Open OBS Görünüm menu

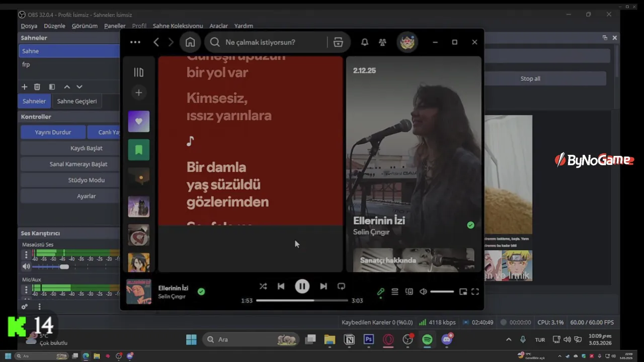click(85, 26)
